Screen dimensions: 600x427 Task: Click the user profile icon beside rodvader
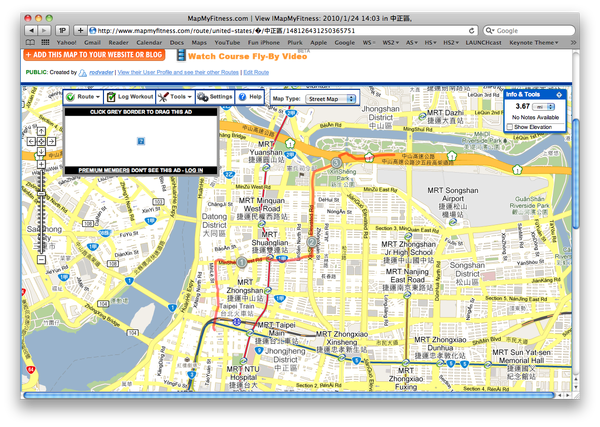click(x=83, y=73)
